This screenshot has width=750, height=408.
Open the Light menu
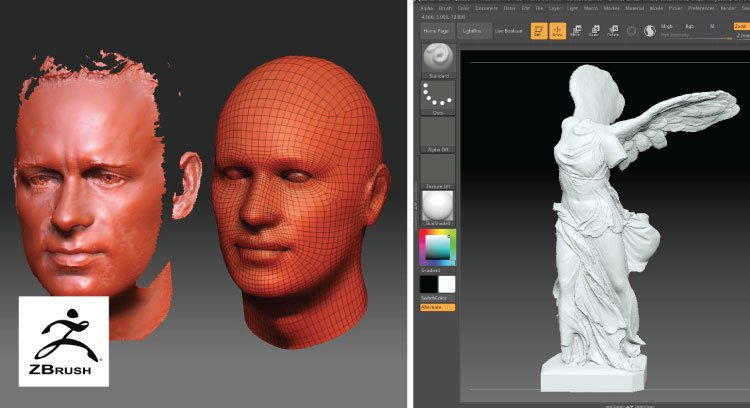coord(573,8)
